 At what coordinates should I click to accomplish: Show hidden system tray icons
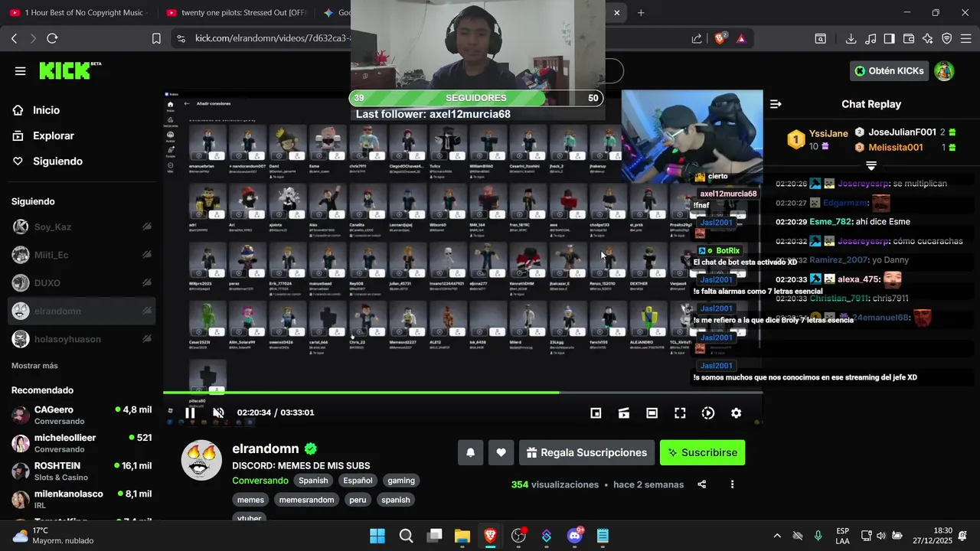pyautogui.click(x=777, y=536)
